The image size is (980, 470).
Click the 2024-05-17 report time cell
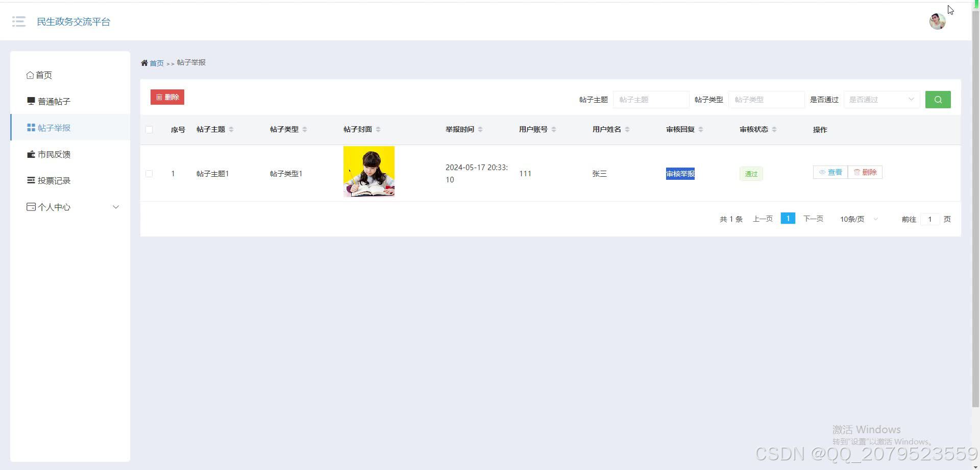pos(477,174)
